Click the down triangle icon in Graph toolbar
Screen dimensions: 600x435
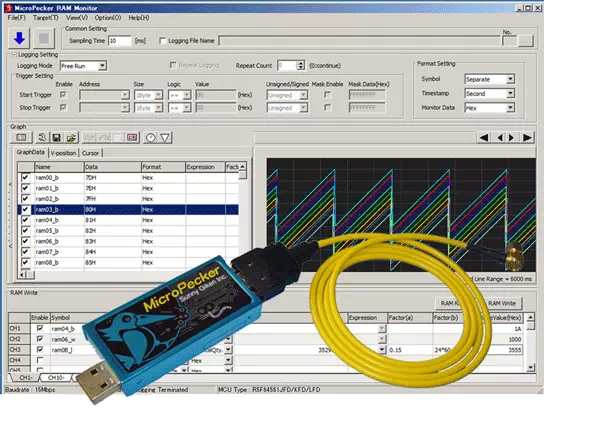(165, 137)
